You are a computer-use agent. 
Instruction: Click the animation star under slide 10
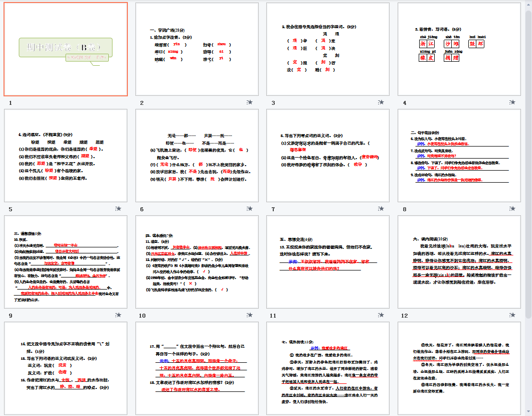pos(250,315)
